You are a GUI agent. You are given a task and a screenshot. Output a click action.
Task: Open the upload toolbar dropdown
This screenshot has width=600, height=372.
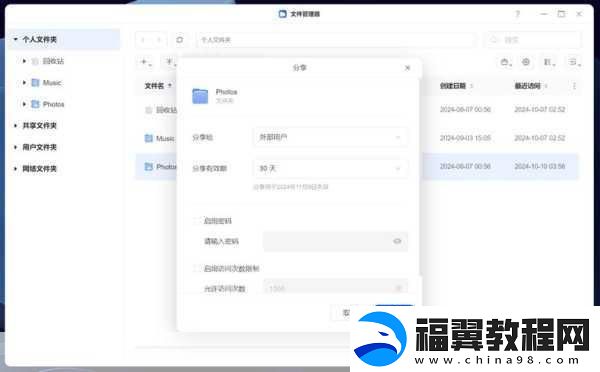[x=170, y=62]
